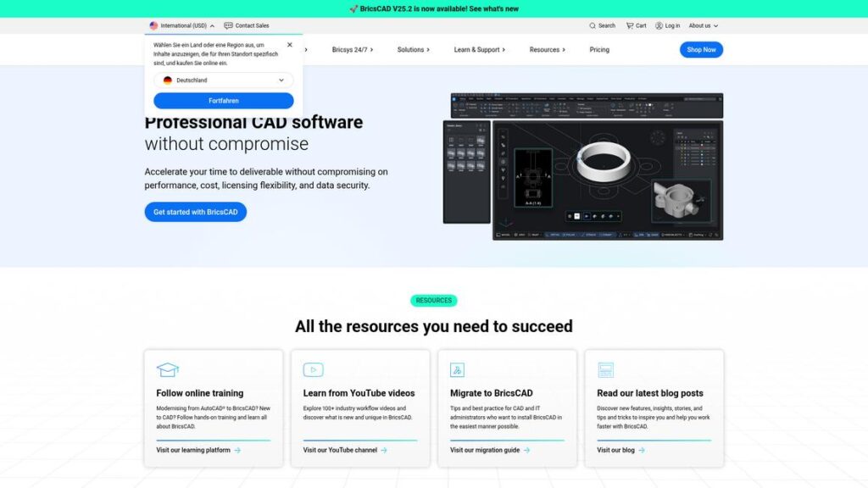Open the Cart icon
Image resolution: width=868 pixels, height=488 pixels.
630,25
